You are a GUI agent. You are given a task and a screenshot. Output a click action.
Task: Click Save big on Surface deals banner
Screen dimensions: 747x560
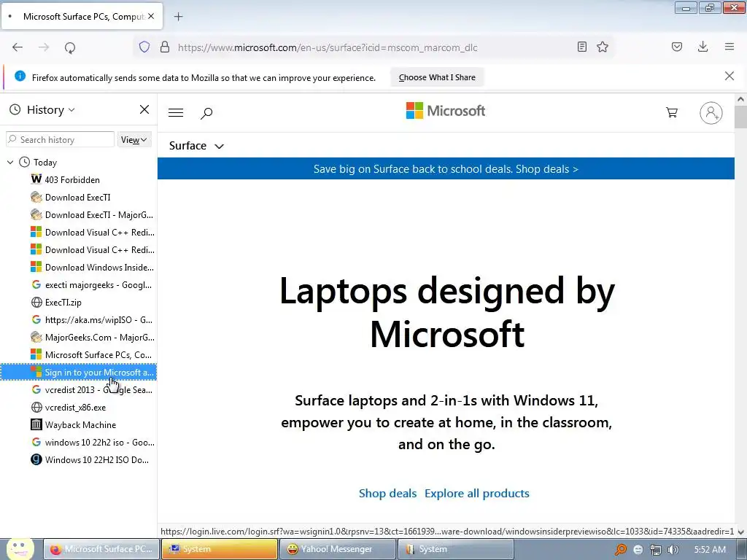point(446,169)
